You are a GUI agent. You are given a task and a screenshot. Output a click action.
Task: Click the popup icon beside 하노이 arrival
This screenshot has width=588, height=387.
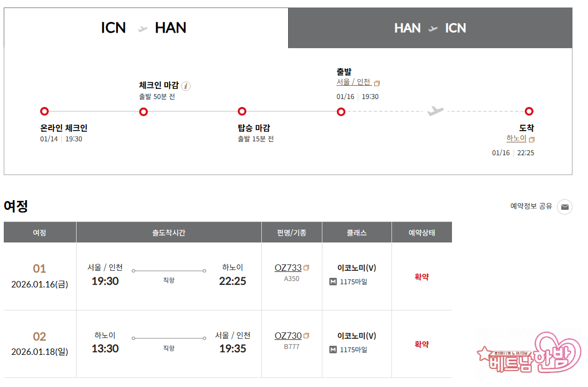pos(532,140)
